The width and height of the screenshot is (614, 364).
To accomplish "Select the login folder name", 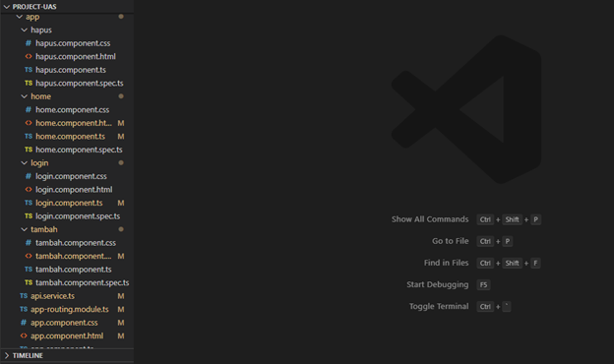I will pos(39,163).
